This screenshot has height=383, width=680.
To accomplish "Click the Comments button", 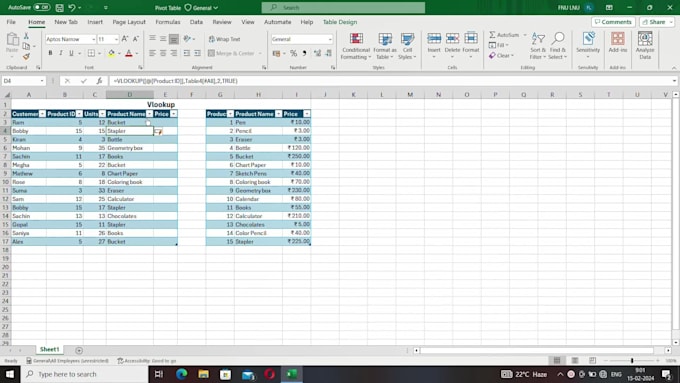I will point(613,22).
